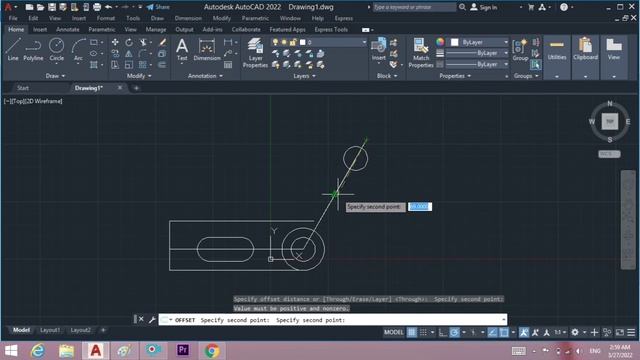640x360 pixels.
Task: Select the Line tool
Action: point(13,49)
